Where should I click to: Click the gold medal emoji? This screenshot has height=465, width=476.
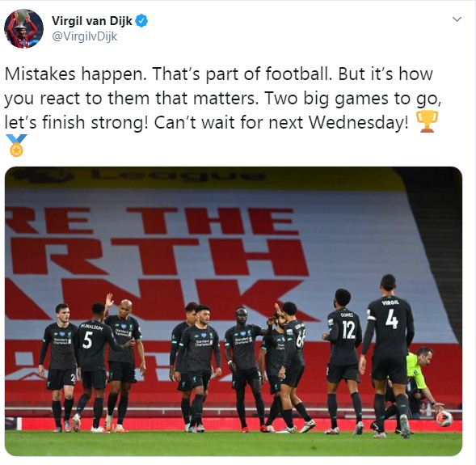pyautogui.click(x=16, y=146)
